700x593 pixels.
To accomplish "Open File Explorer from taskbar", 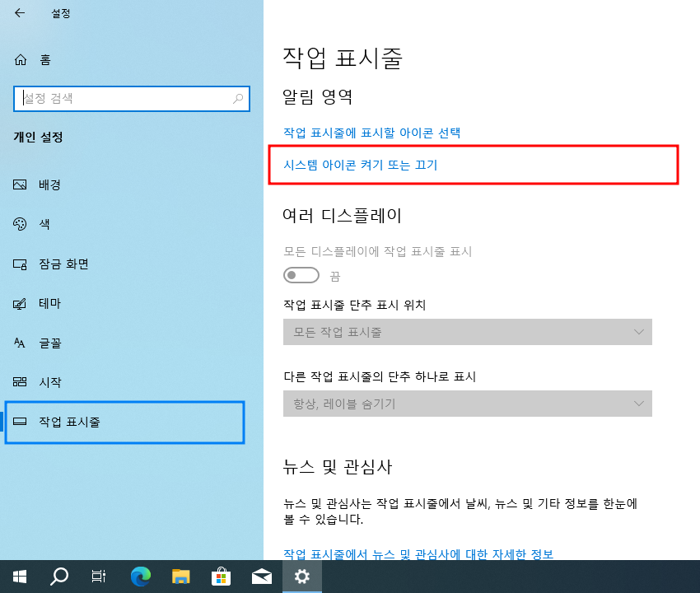I will click(x=181, y=577).
